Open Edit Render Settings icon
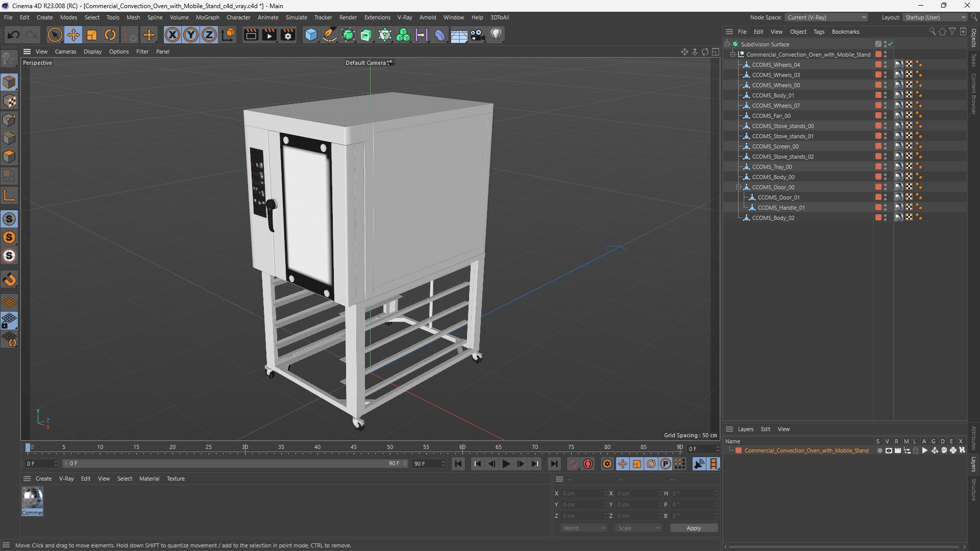The width and height of the screenshot is (980, 551). coord(288,35)
